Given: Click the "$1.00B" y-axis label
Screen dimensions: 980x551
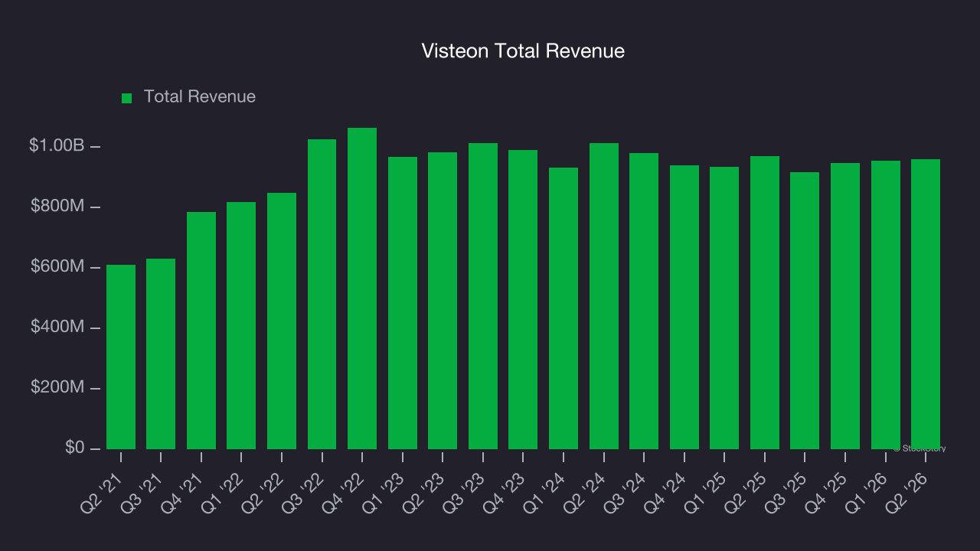Looking at the screenshot, I should [x=57, y=145].
